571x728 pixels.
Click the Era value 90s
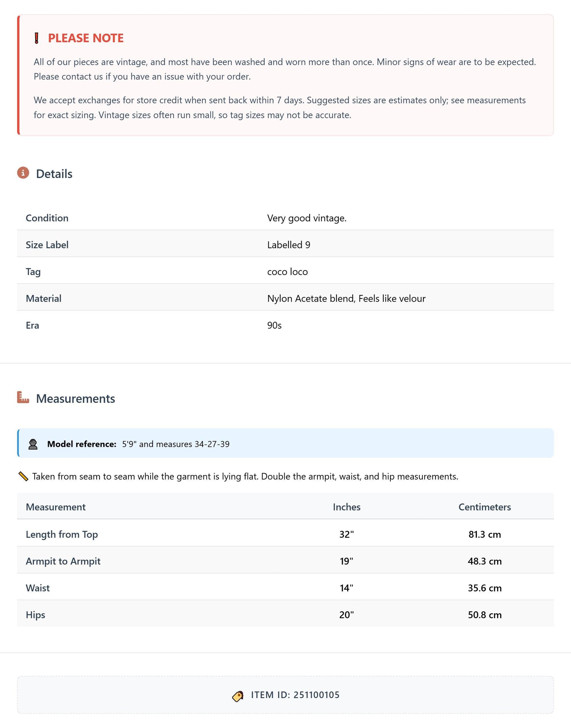pos(274,325)
